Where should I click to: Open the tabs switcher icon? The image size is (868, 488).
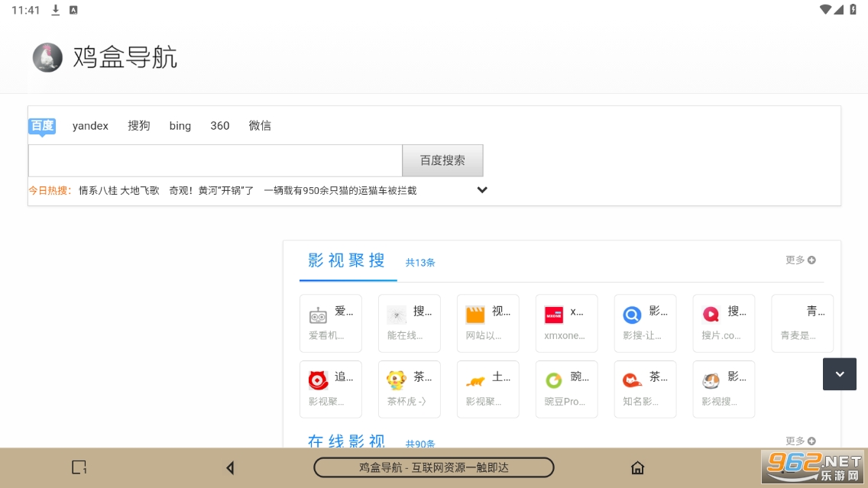79,467
